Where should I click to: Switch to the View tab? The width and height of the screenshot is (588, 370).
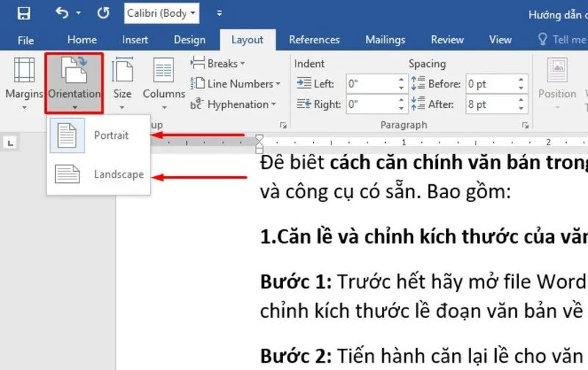coord(501,40)
